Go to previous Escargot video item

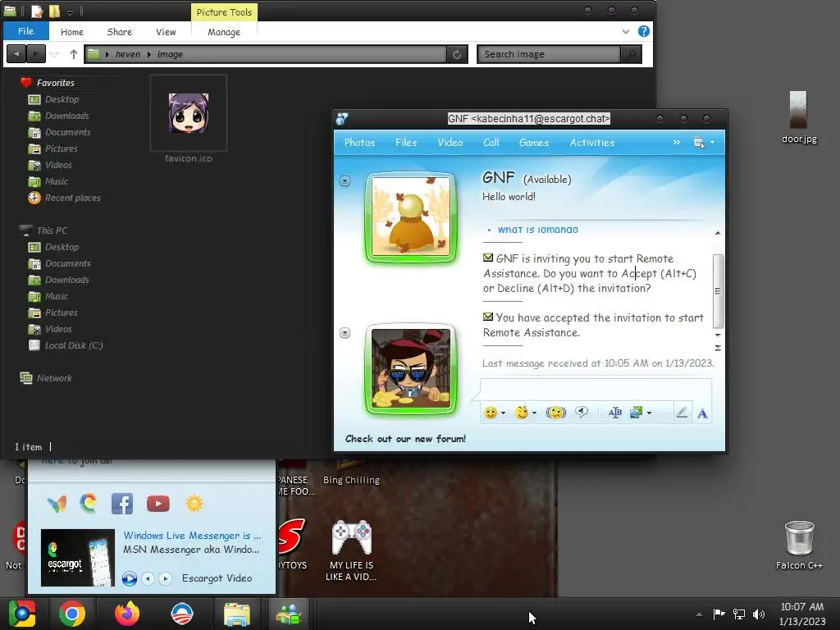click(x=148, y=578)
